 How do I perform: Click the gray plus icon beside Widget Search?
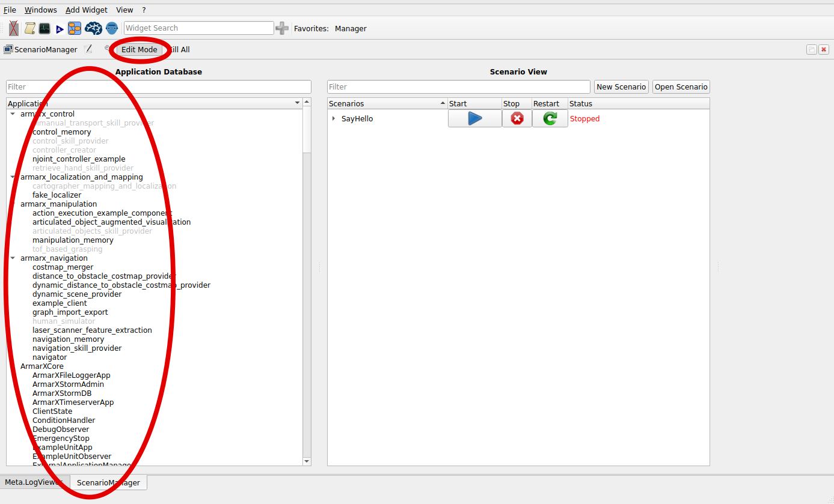[282, 28]
